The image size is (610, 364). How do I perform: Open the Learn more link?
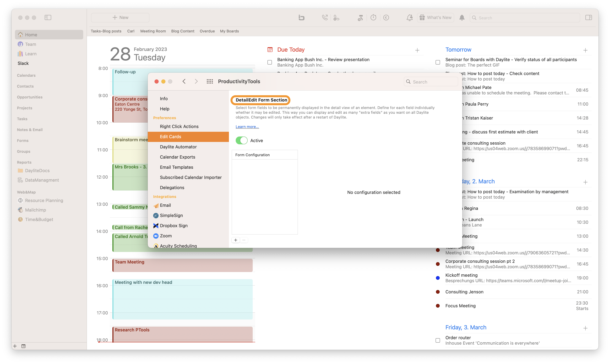247,126
